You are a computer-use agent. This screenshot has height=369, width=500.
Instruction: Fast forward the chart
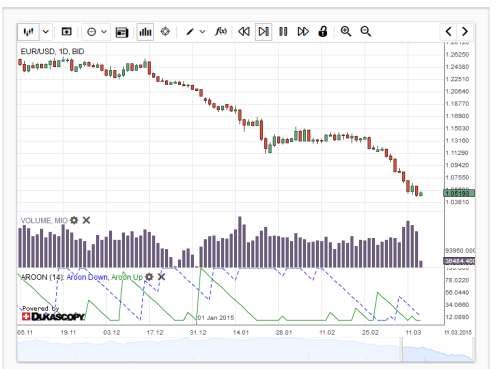(x=303, y=32)
